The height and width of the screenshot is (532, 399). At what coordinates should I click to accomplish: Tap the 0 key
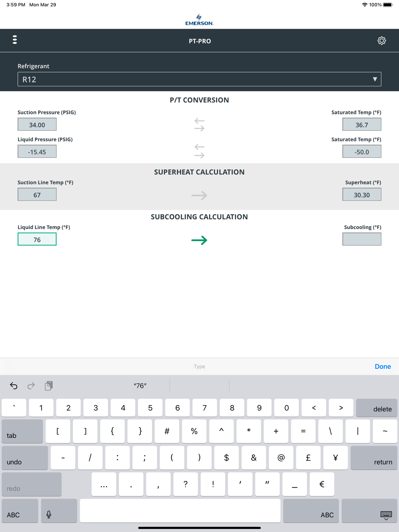(286, 408)
